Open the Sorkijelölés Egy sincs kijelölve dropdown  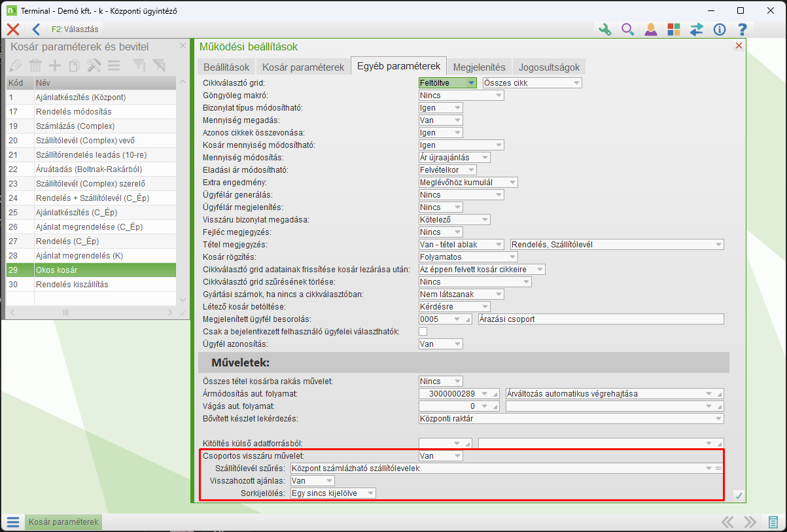click(333, 493)
